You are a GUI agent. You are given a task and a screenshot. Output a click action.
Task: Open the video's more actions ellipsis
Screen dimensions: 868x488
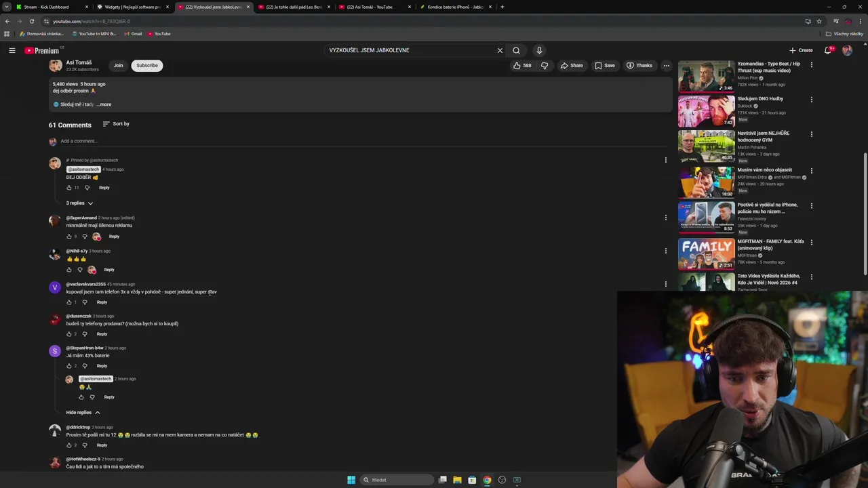666,66
